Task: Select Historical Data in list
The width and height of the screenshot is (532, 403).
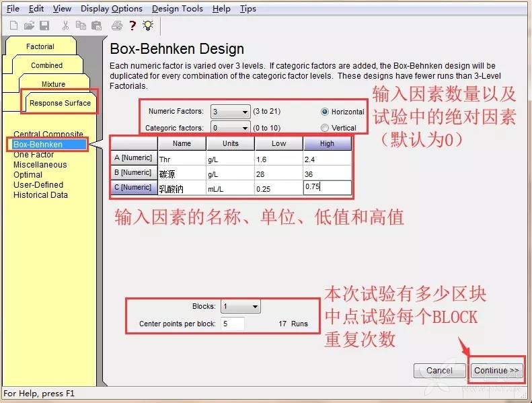Action: [x=40, y=195]
